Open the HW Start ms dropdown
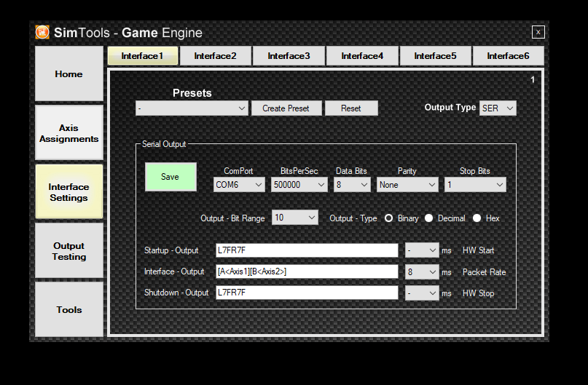 pos(422,250)
